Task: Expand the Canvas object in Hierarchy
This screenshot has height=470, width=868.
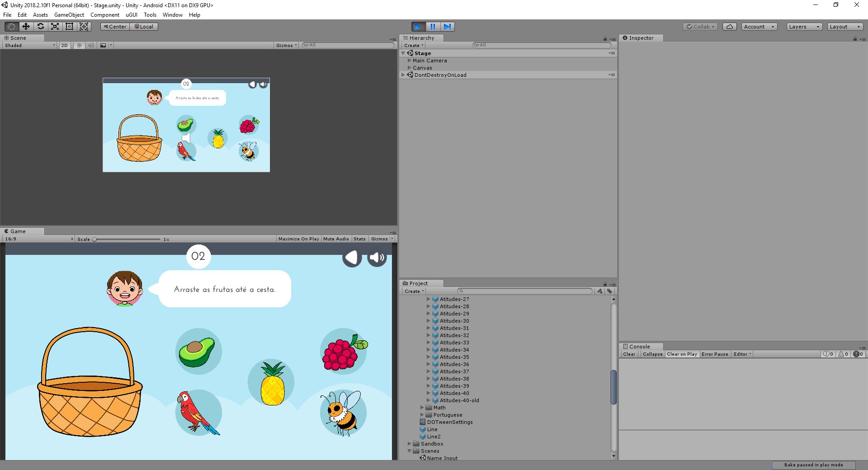Action: [409, 68]
